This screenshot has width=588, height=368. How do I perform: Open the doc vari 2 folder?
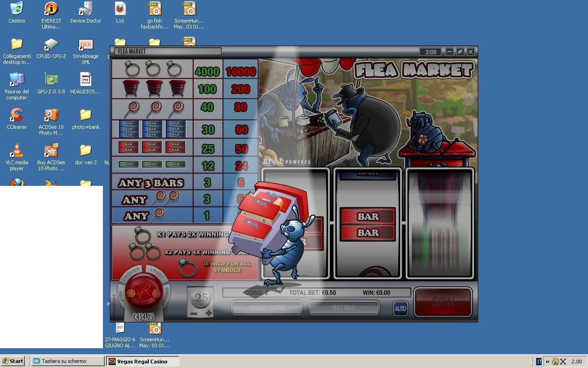[x=85, y=155]
